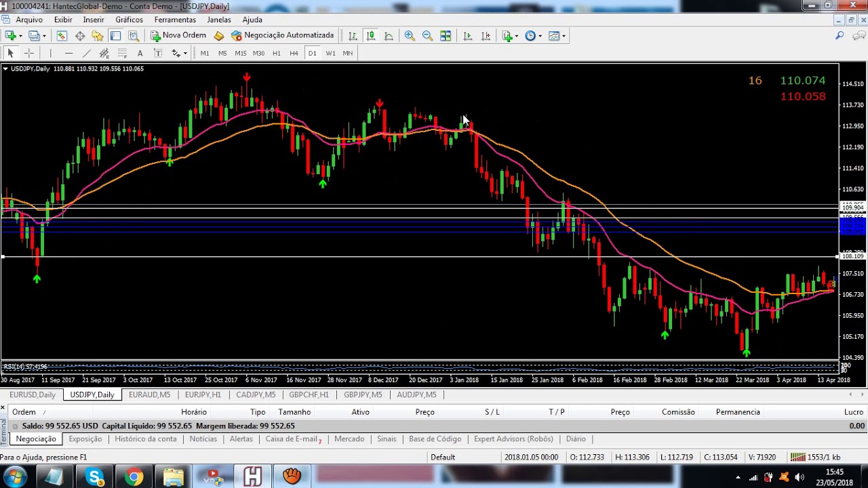The height and width of the screenshot is (488, 868).
Task: Expand the Periods clock dropdown
Action: coord(540,36)
